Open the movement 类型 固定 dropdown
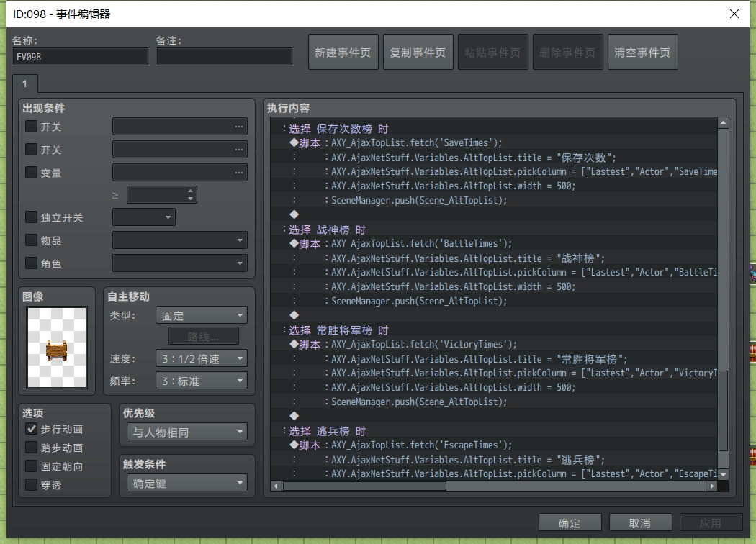The height and width of the screenshot is (544, 756). (202, 316)
